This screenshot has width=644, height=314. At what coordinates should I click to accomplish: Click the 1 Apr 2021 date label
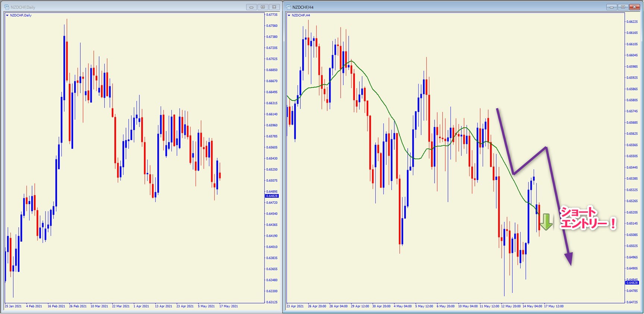coord(141,306)
